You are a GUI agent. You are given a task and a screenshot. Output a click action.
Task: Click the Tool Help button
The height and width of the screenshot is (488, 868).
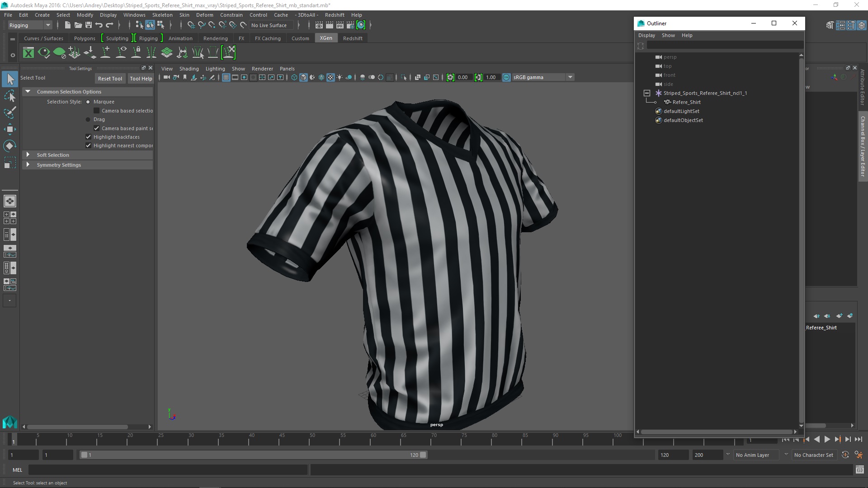[141, 79]
